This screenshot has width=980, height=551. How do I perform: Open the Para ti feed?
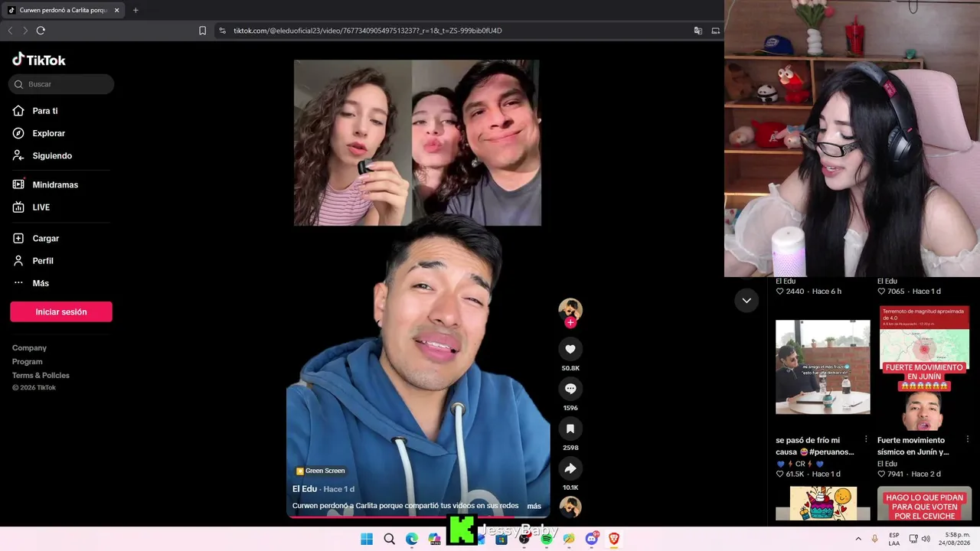(x=35, y=111)
